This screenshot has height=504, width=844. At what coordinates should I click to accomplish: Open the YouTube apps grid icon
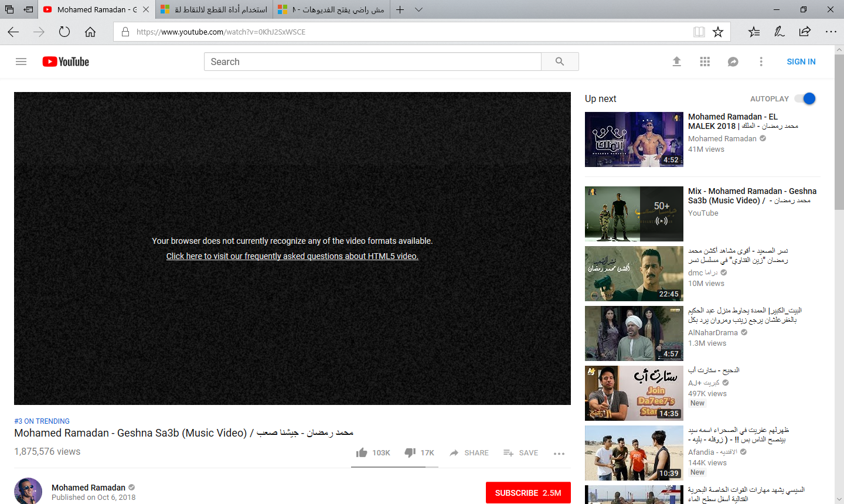click(x=705, y=62)
